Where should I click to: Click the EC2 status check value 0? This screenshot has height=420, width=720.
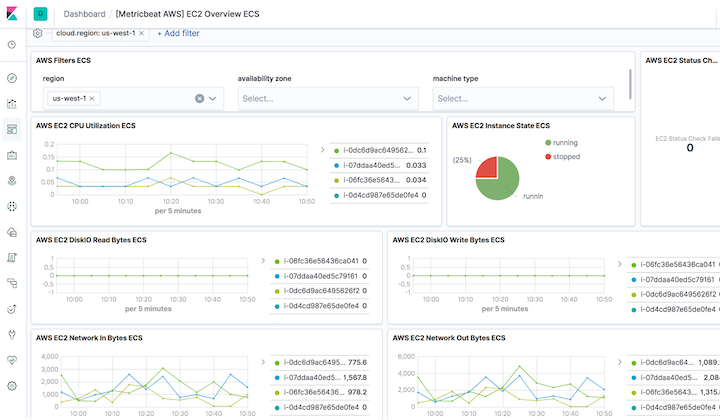click(690, 148)
